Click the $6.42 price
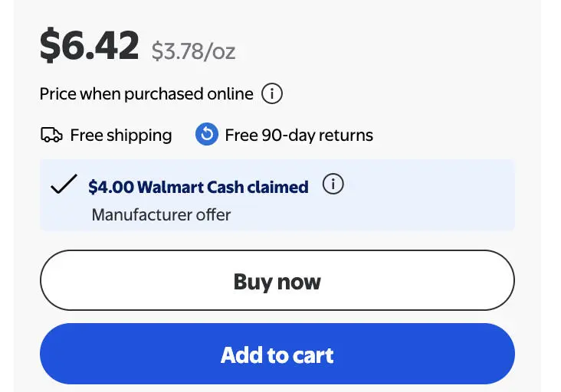561x392 pixels. pyautogui.click(x=89, y=46)
